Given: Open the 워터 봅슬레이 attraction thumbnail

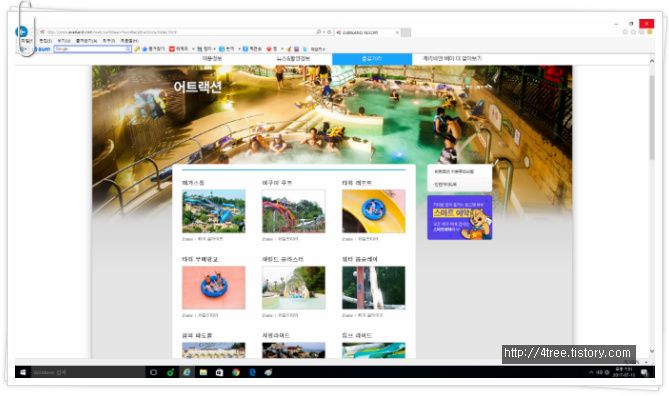Looking at the screenshot, I should click(x=374, y=288).
